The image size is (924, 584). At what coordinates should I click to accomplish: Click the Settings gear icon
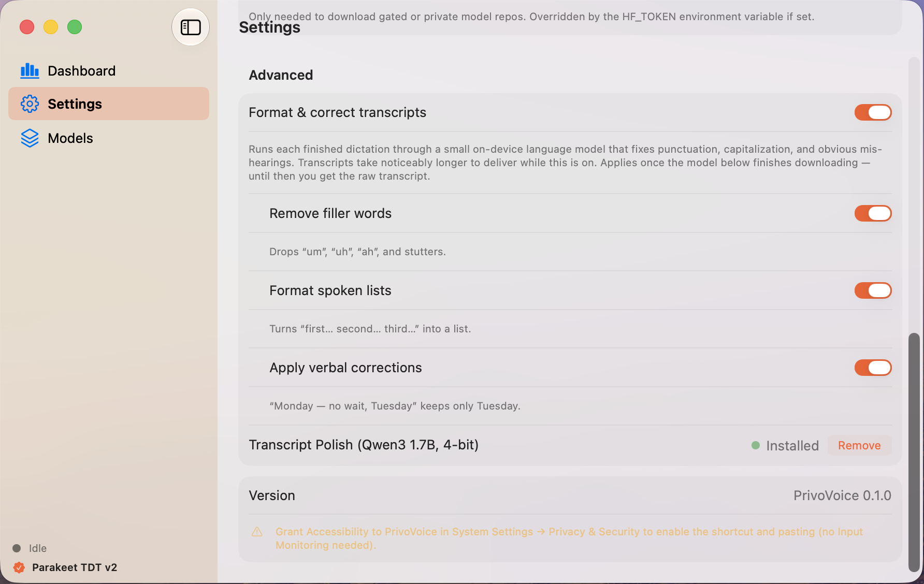click(x=30, y=104)
